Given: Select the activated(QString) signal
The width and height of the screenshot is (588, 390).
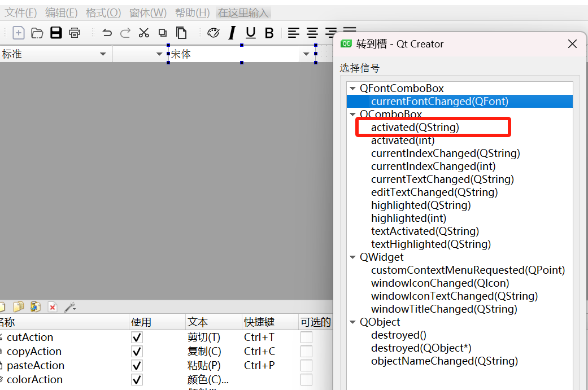Looking at the screenshot, I should pos(415,128).
